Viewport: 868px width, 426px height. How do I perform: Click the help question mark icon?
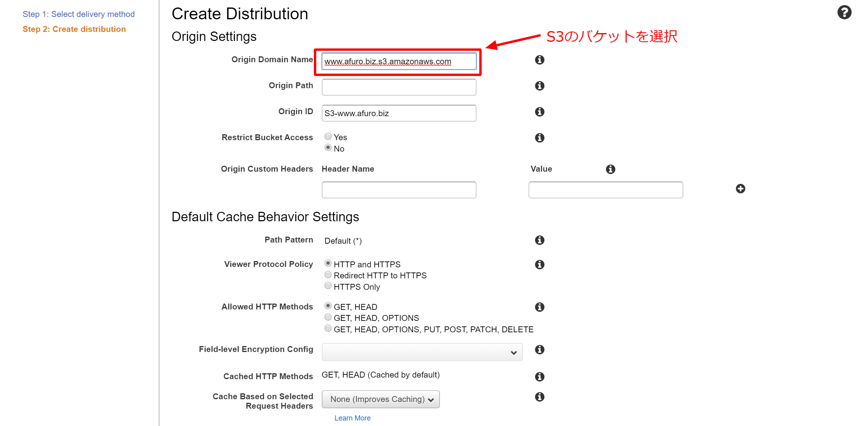point(844,13)
